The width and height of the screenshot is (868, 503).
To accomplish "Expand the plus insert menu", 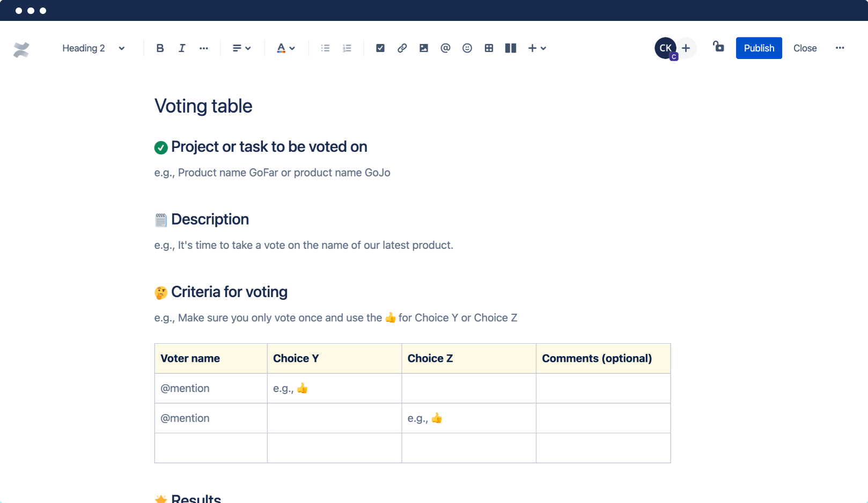I will pos(537,48).
